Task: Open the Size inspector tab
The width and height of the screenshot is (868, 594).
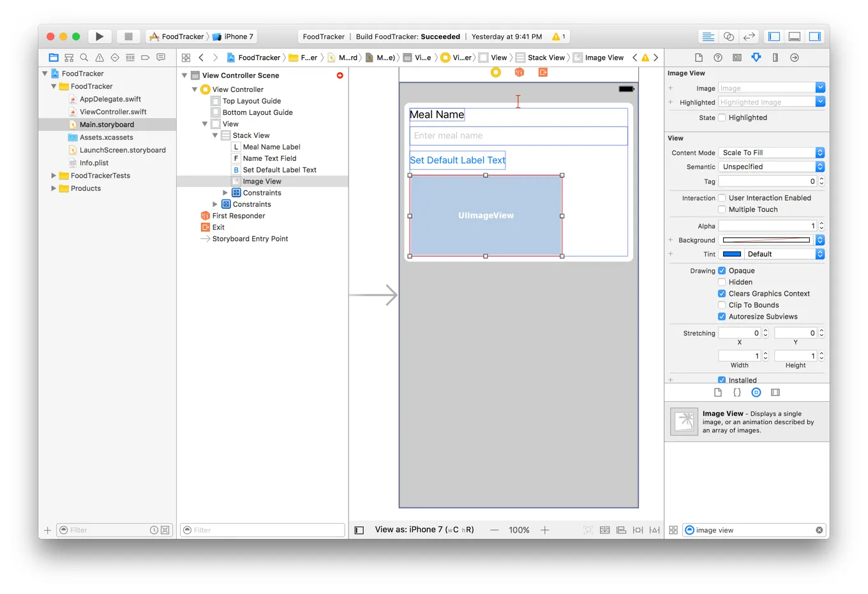Action: [x=775, y=57]
